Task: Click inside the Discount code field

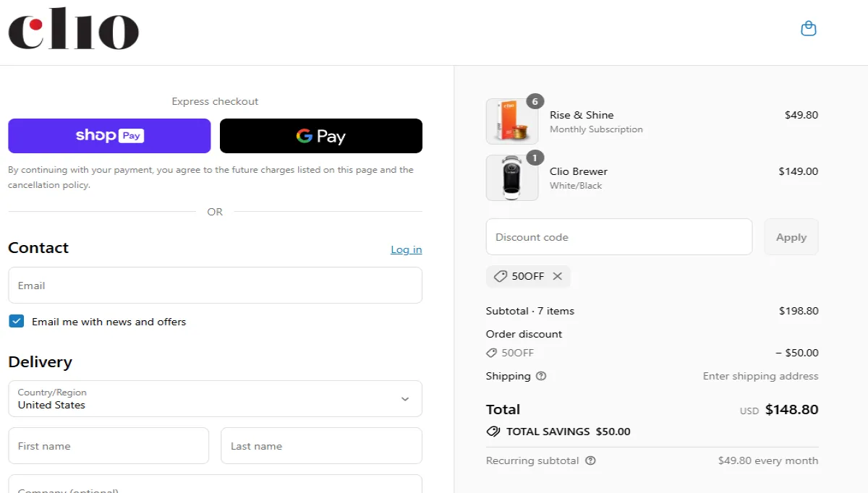Action: pyautogui.click(x=618, y=236)
